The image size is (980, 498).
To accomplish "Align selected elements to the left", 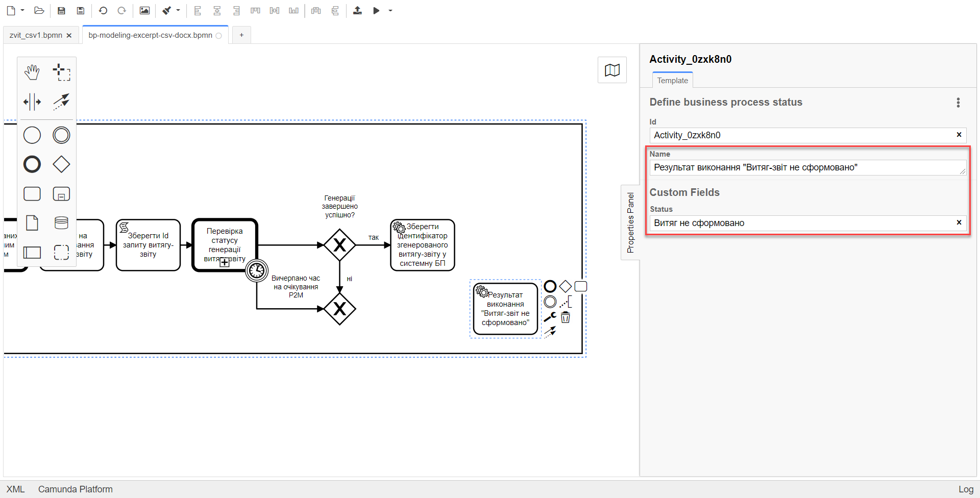I will point(198,11).
